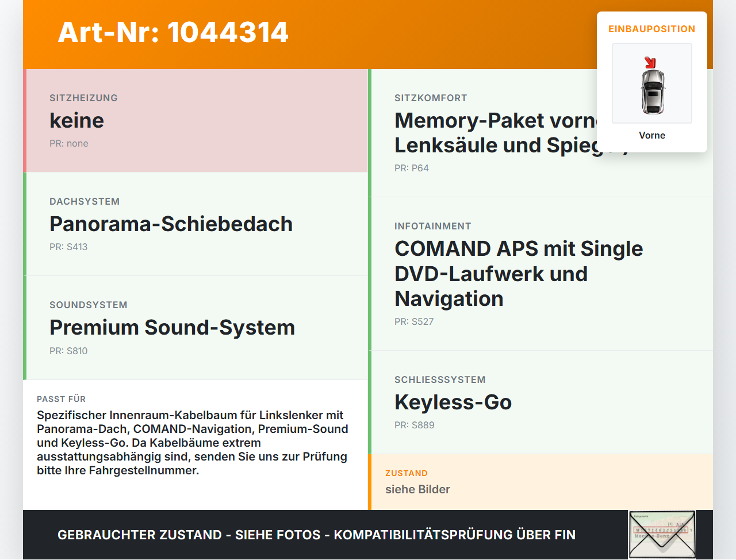The height and width of the screenshot is (560, 736).
Task: Click the Art-Nr: 1044314 heading
Action: 173,32
